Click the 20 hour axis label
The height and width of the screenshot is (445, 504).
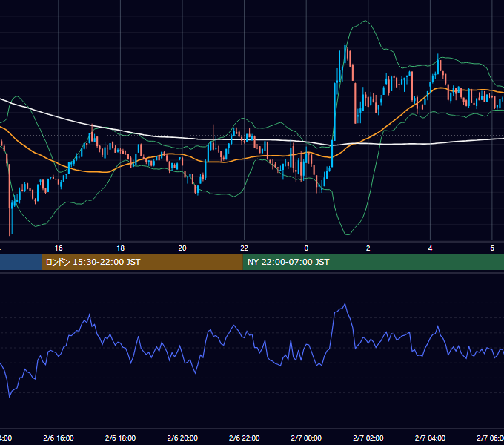(x=182, y=248)
